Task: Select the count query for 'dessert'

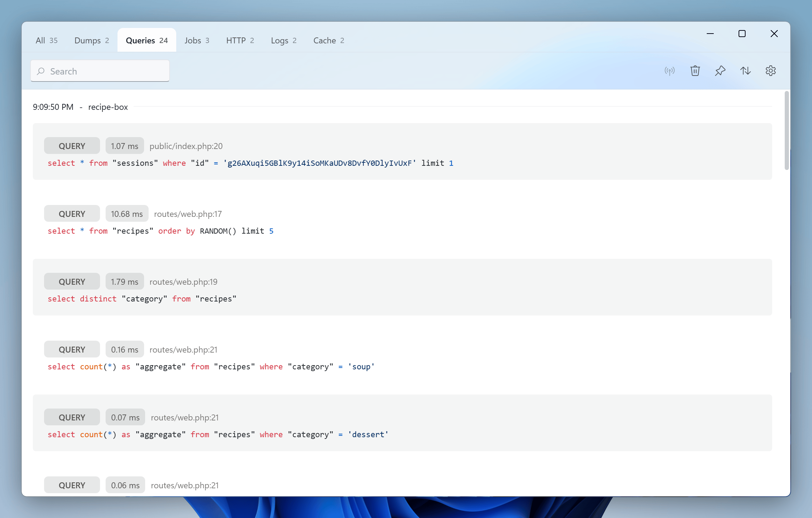Action: [x=218, y=435]
